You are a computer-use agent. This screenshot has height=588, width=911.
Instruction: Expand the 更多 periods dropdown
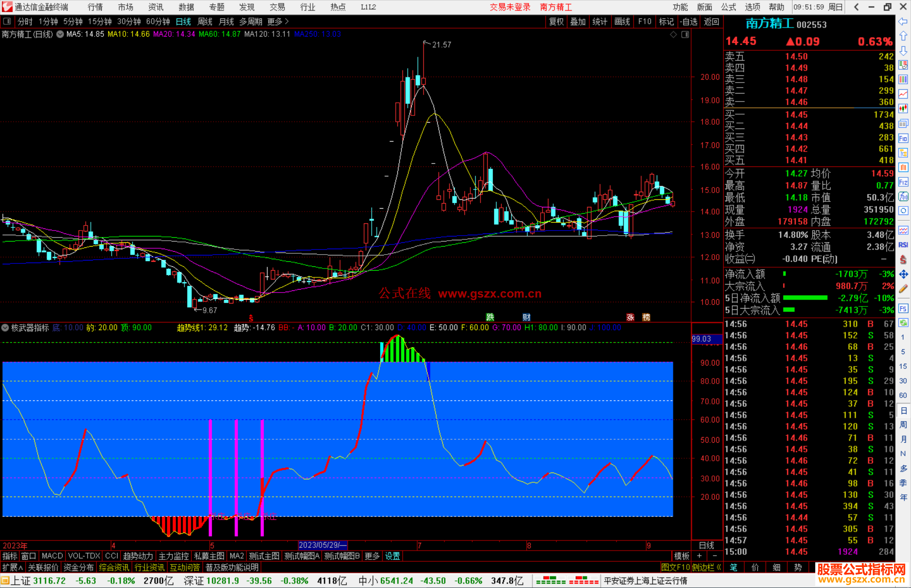[x=278, y=21]
